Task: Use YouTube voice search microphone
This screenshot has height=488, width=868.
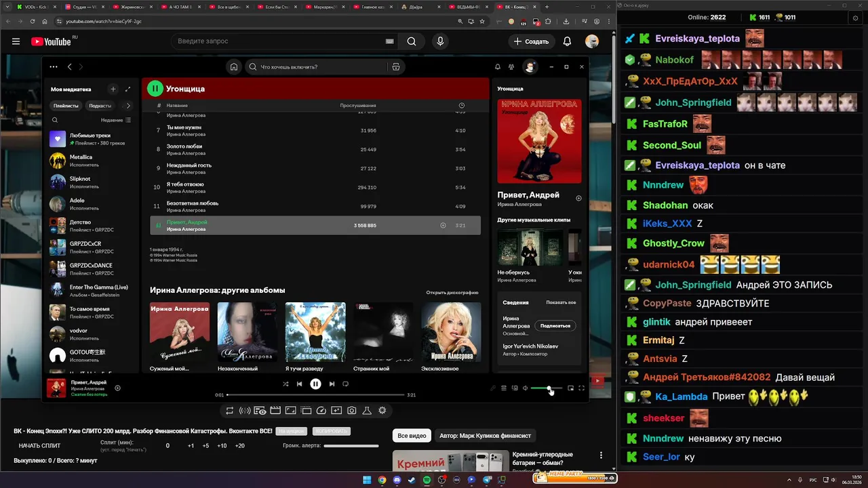Action: [x=440, y=41]
